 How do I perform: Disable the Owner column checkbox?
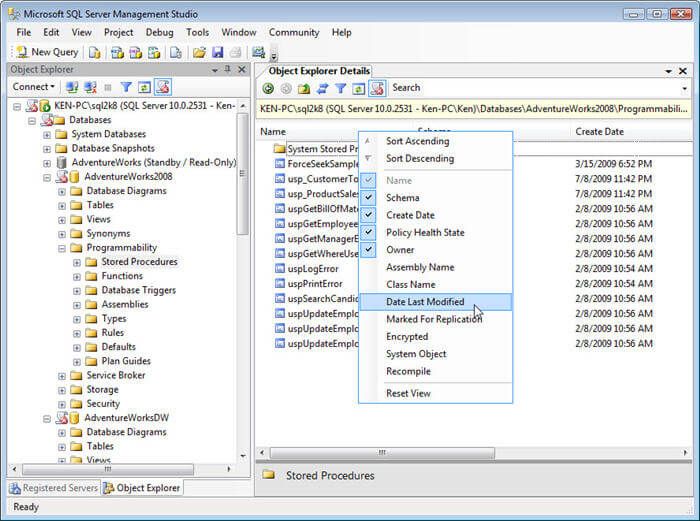[x=369, y=250]
